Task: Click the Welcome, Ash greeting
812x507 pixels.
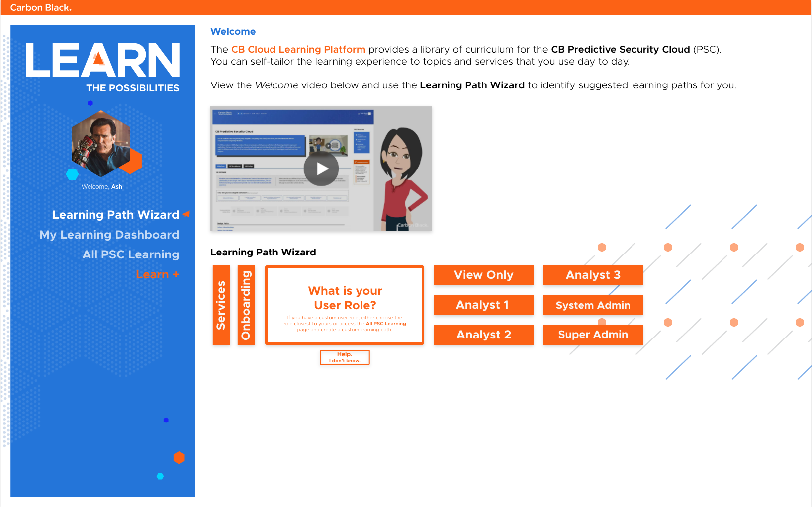Action: coord(102,187)
